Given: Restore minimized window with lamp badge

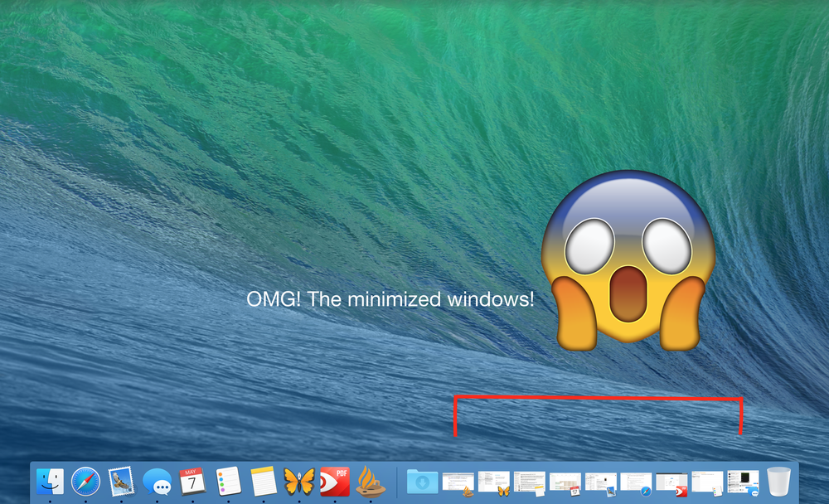Looking at the screenshot, I should tap(458, 482).
